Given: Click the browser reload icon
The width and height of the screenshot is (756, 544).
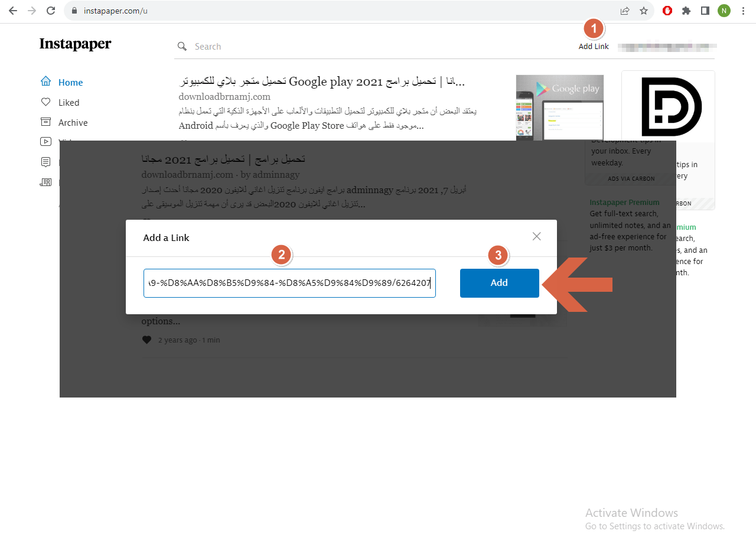Looking at the screenshot, I should click(x=50, y=10).
